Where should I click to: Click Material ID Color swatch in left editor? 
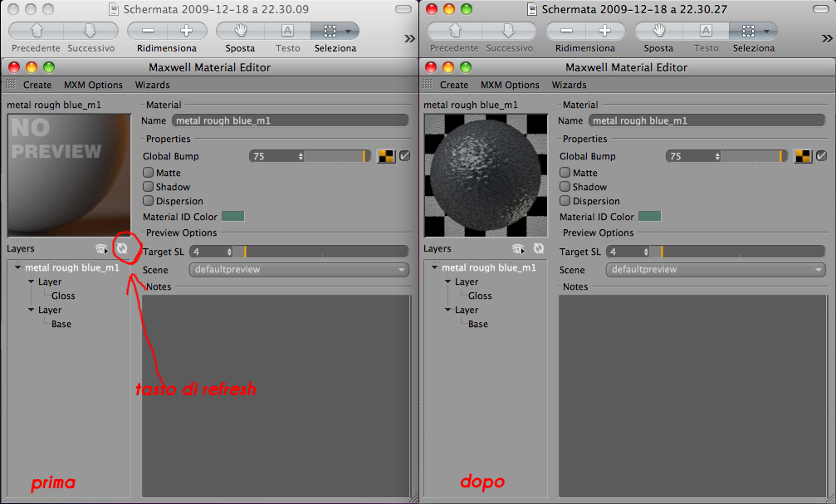(x=232, y=216)
